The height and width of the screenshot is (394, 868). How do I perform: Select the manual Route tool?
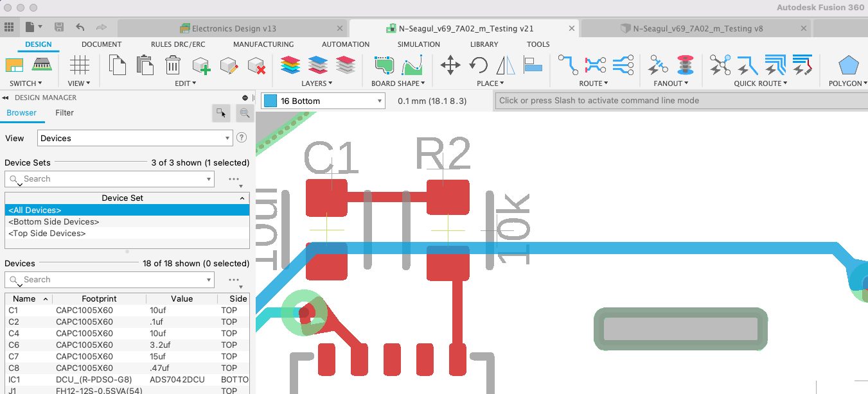pos(568,65)
